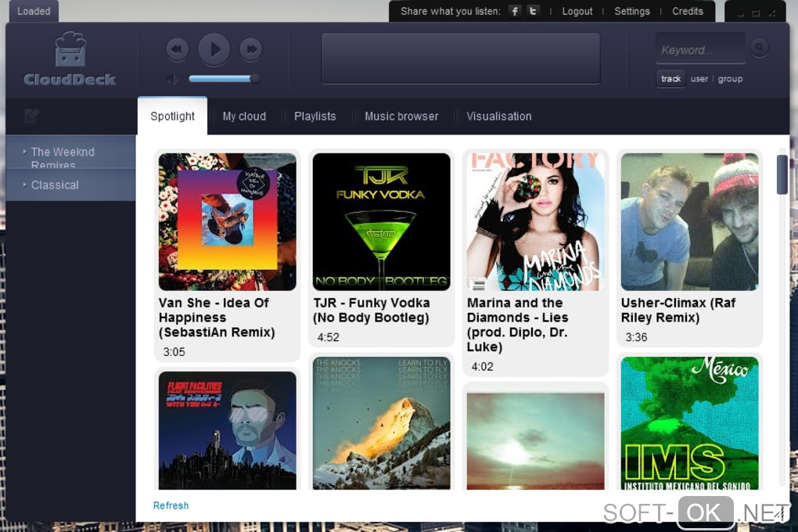The width and height of the screenshot is (798, 532).
Task: Open The Knocks Learn To Fly cover
Action: [x=382, y=423]
